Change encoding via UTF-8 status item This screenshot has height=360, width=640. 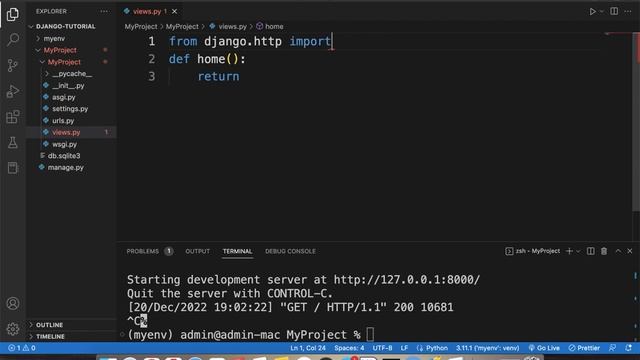coord(382,348)
